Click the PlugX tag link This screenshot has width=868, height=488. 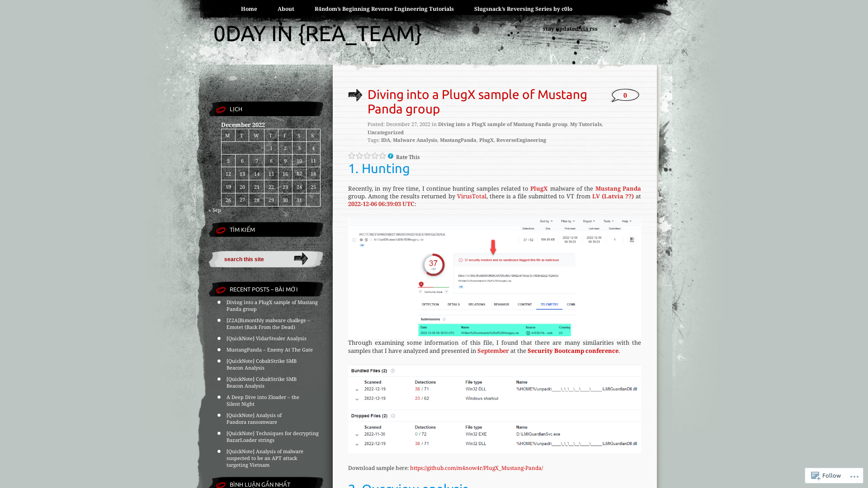point(486,140)
